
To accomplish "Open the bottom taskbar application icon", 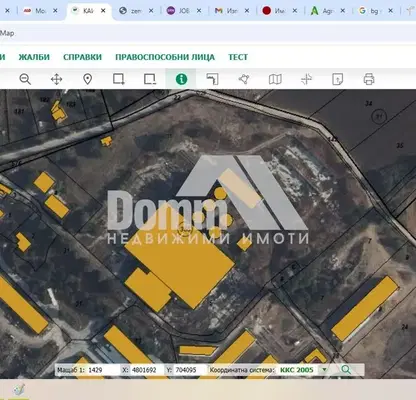I will pyautogui.click(x=19, y=390).
